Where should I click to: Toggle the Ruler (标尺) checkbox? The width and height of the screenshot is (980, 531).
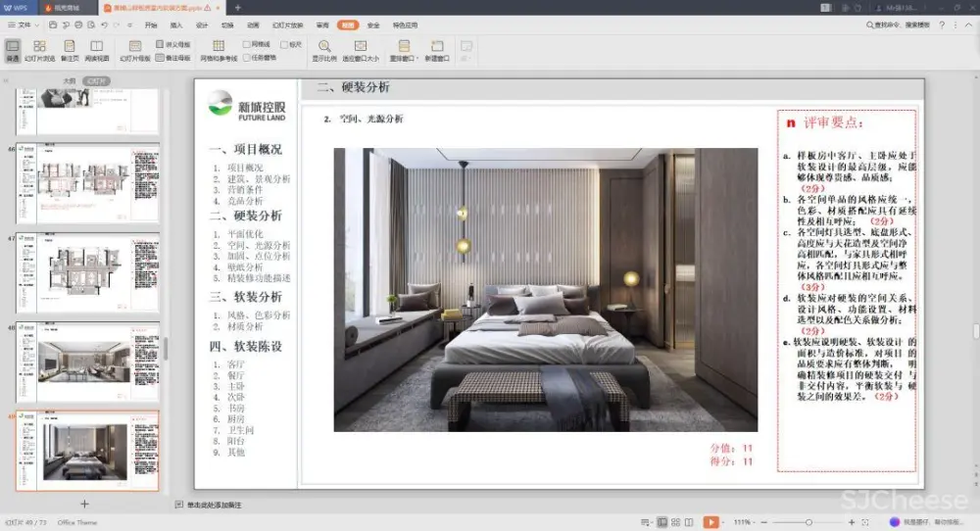284,44
